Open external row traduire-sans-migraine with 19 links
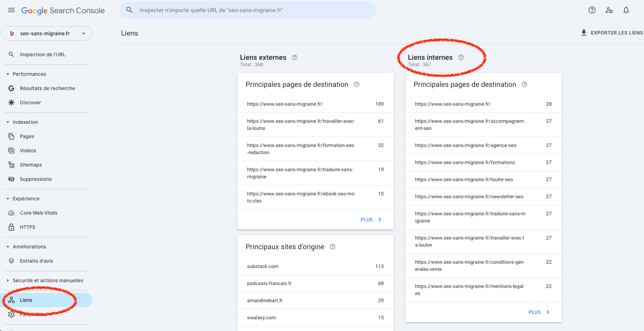The height and width of the screenshot is (331, 644). pos(316,173)
